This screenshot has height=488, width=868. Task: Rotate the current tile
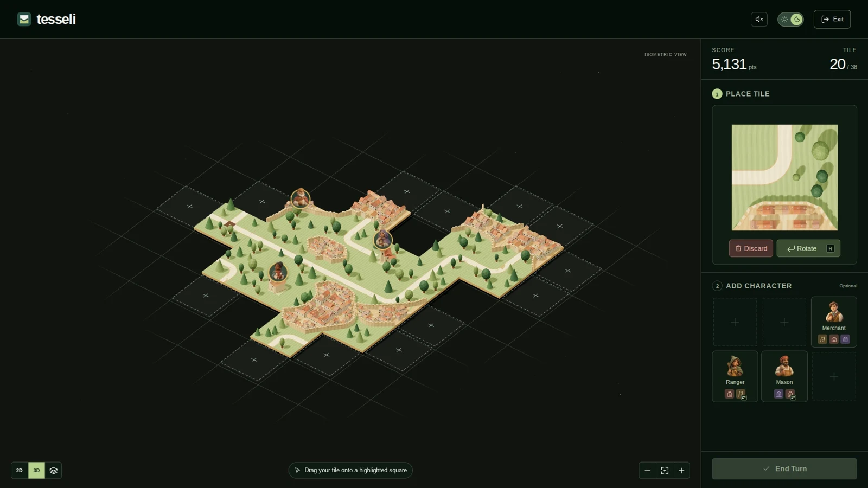808,248
